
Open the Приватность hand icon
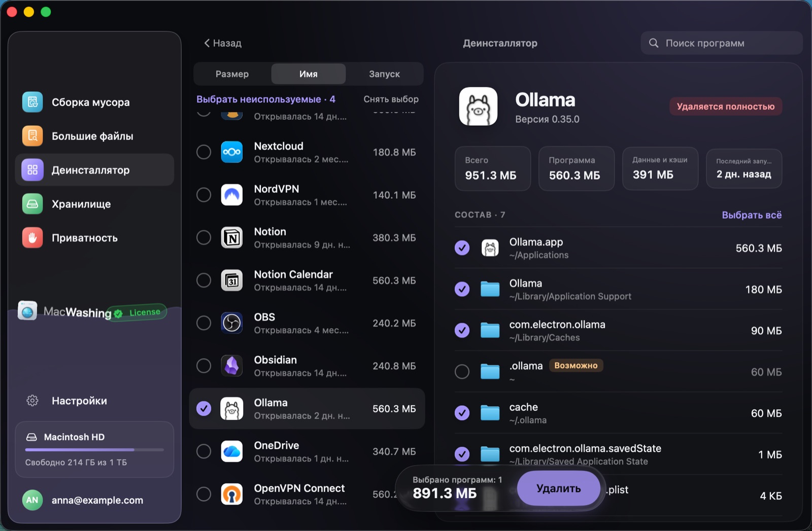32,238
